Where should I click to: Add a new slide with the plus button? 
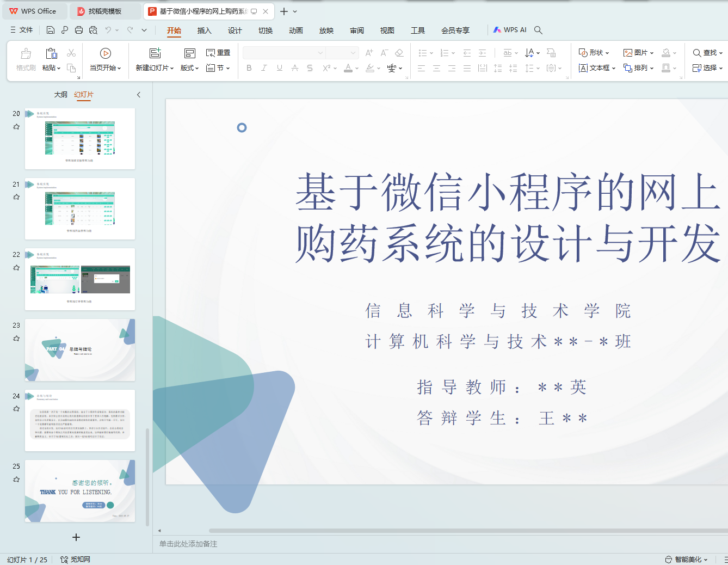[x=76, y=537]
